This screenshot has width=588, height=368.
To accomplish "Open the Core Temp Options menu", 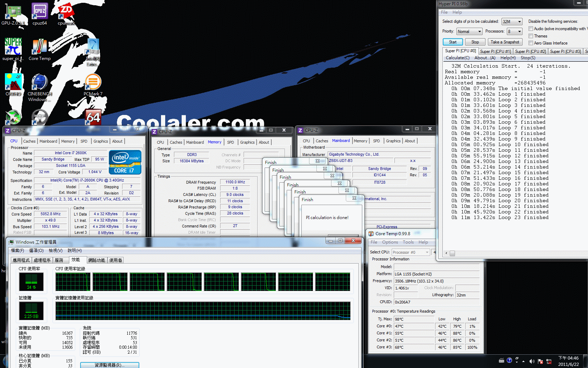I will point(390,242).
